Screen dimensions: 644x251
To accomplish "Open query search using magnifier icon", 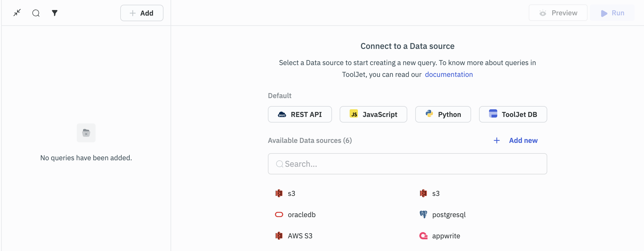I will (36, 13).
